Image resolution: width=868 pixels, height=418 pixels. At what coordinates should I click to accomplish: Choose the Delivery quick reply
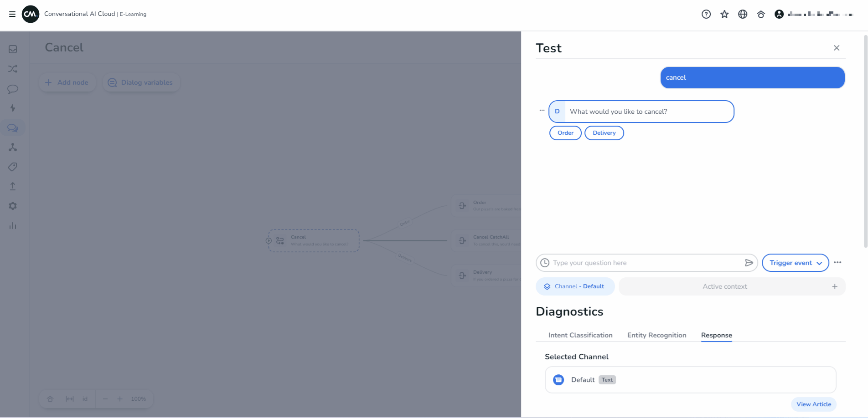(604, 133)
